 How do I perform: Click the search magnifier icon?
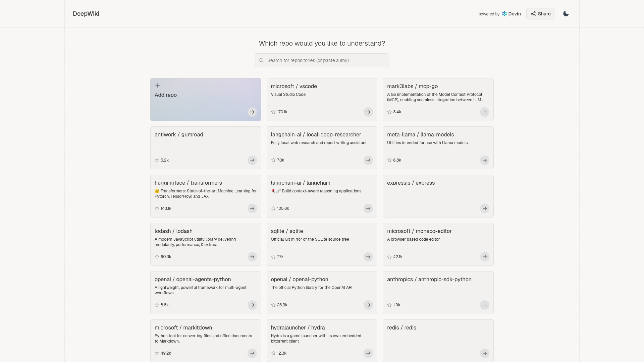click(261, 60)
